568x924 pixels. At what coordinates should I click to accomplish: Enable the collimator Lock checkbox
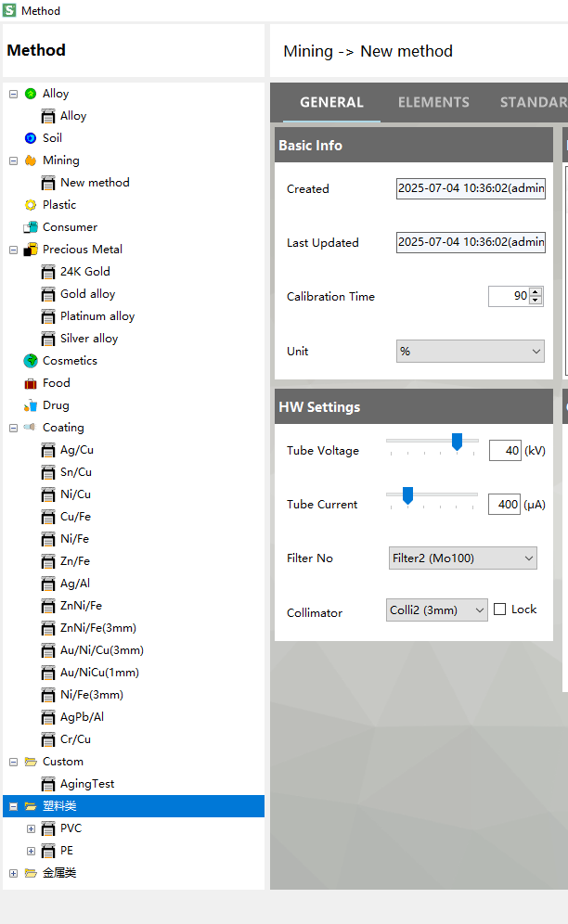click(x=500, y=610)
